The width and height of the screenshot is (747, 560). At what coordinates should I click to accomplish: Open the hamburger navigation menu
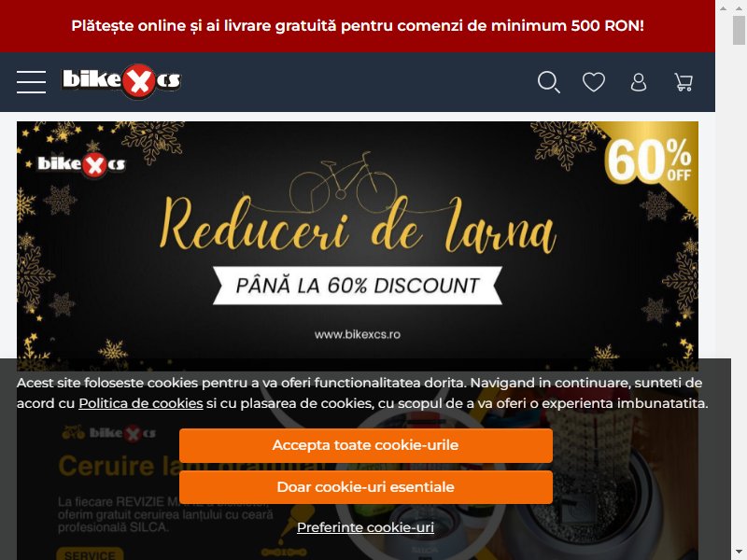31,82
